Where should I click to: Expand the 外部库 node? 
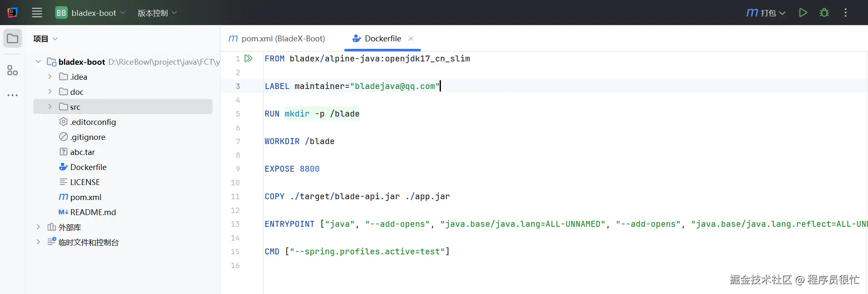click(38, 227)
